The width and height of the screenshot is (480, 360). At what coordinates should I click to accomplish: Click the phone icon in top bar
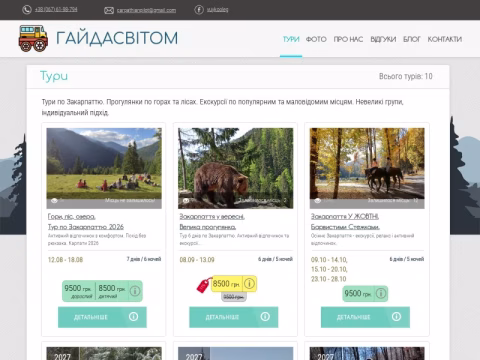27,10
